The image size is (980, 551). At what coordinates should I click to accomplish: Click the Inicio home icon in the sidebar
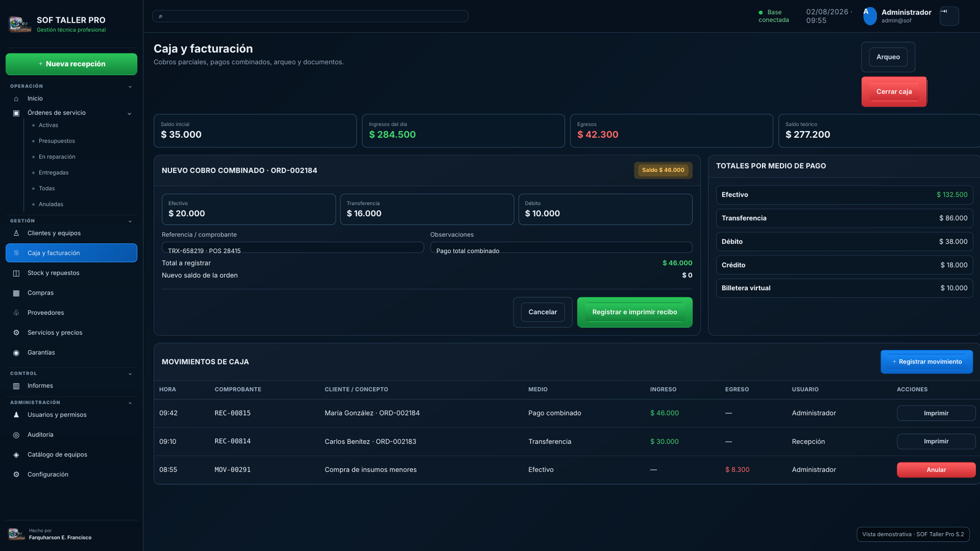[17, 99]
